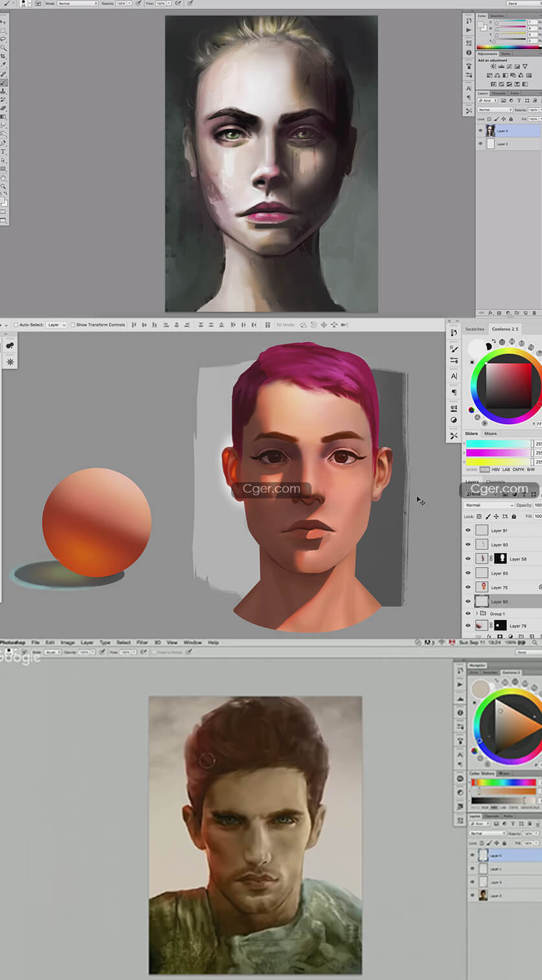Open the Kind filter dropdown above Layer 9
The width and height of the screenshot is (542, 980).
click(x=488, y=100)
